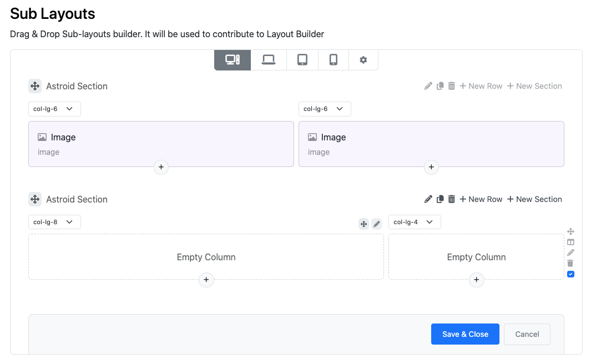Add a New Row to the second section
Image resolution: width=591 pixels, height=364 pixels.
pyautogui.click(x=481, y=199)
